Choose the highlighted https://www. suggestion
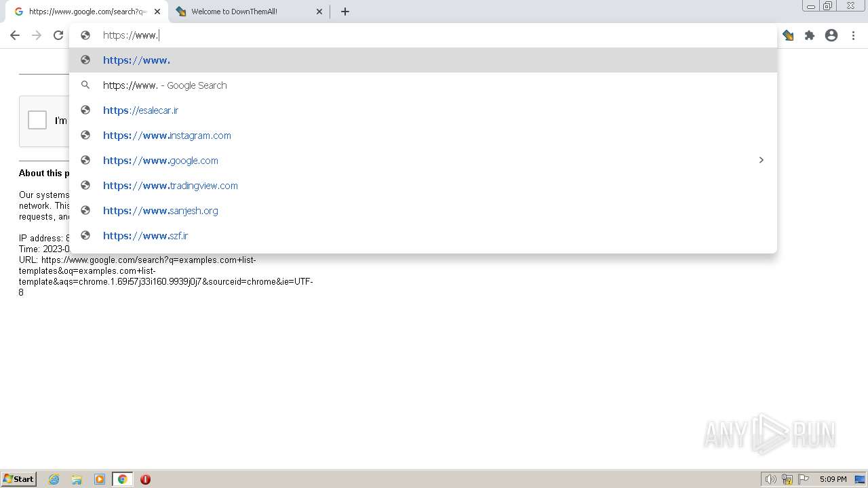 (423, 60)
